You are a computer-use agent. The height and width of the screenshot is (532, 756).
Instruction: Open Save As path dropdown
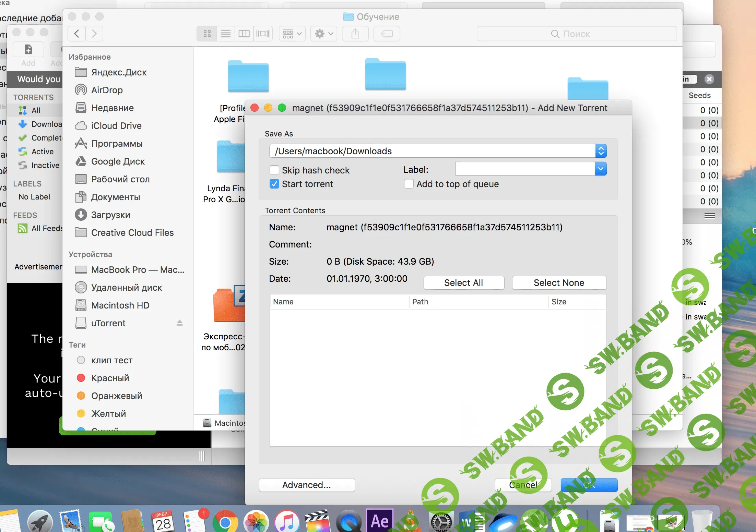click(x=601, y=151)
